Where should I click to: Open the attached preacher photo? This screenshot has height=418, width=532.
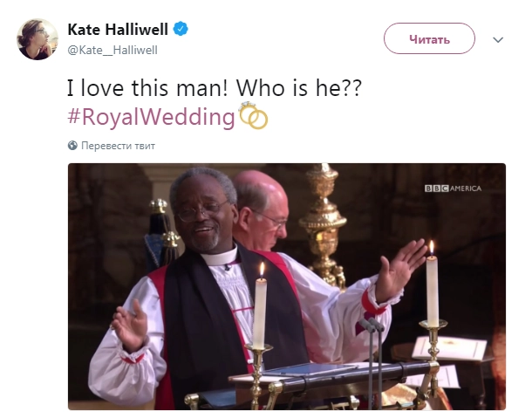point(287,286)
